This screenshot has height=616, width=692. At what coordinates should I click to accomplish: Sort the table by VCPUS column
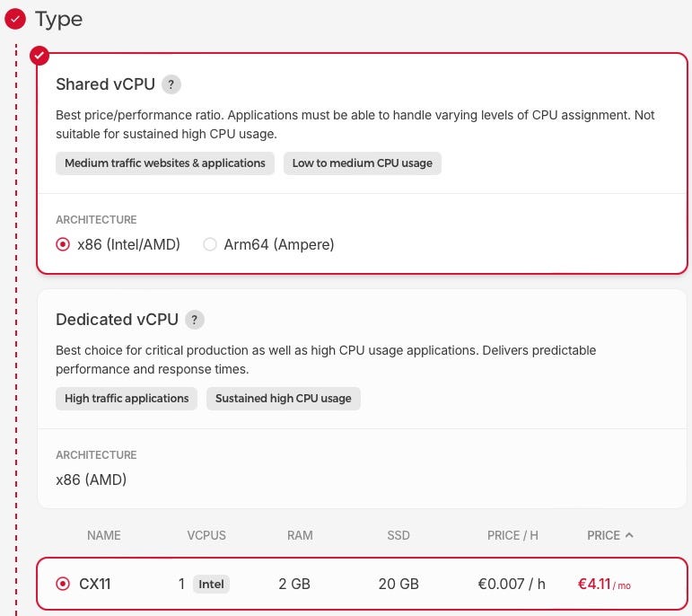pyautogui.click(x=206, y=535)
